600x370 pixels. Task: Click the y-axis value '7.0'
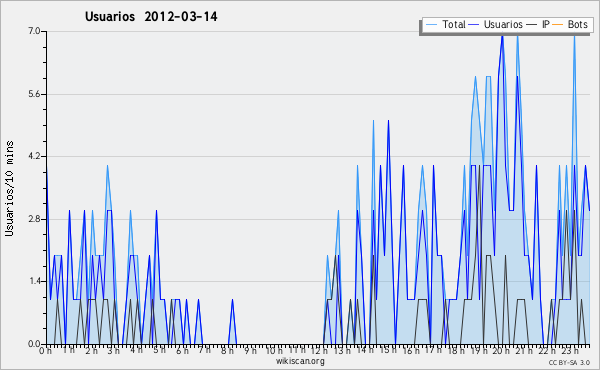click(x=34, y=31)
